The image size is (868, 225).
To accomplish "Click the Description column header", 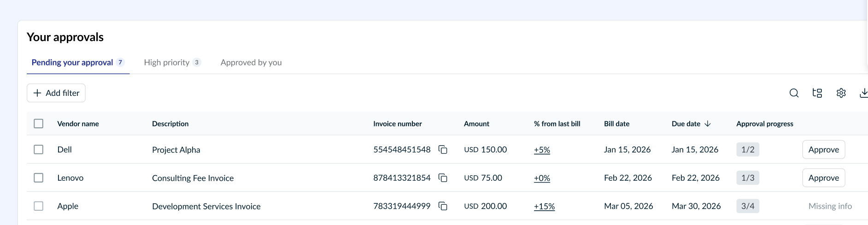I will 170,124.
